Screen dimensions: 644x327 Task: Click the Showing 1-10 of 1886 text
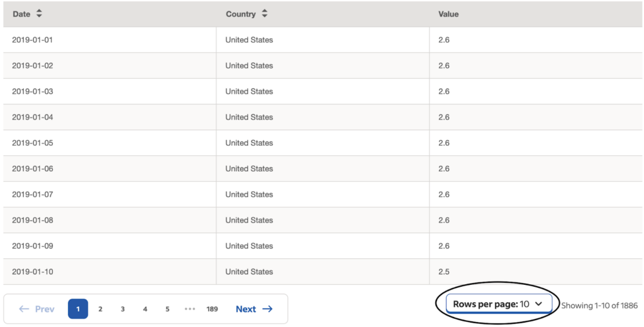click(x=599, y=306)
